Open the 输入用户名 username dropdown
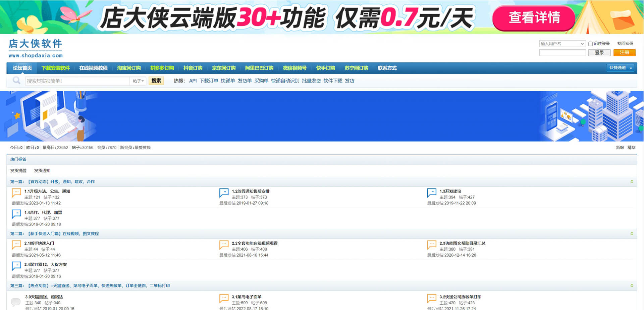644x310 pixels. (x=582, y=44)
